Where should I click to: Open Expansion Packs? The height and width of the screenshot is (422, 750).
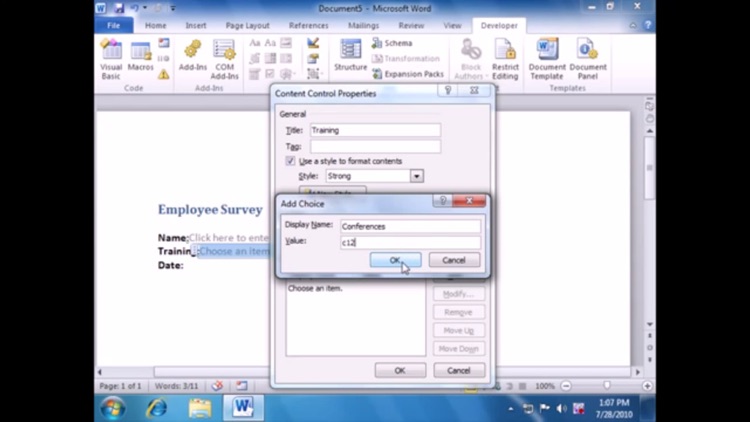coord(408,74)
